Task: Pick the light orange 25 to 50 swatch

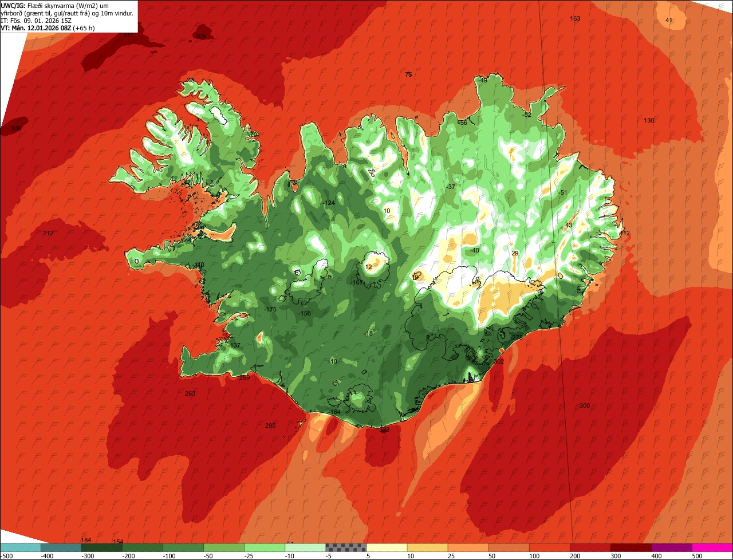Action: pyautogui.click(x=468, y=547)
